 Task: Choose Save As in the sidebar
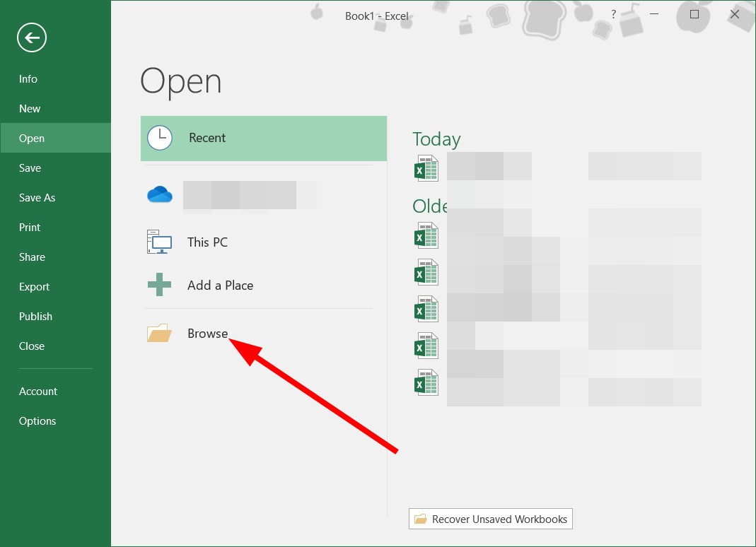[37, 198]
